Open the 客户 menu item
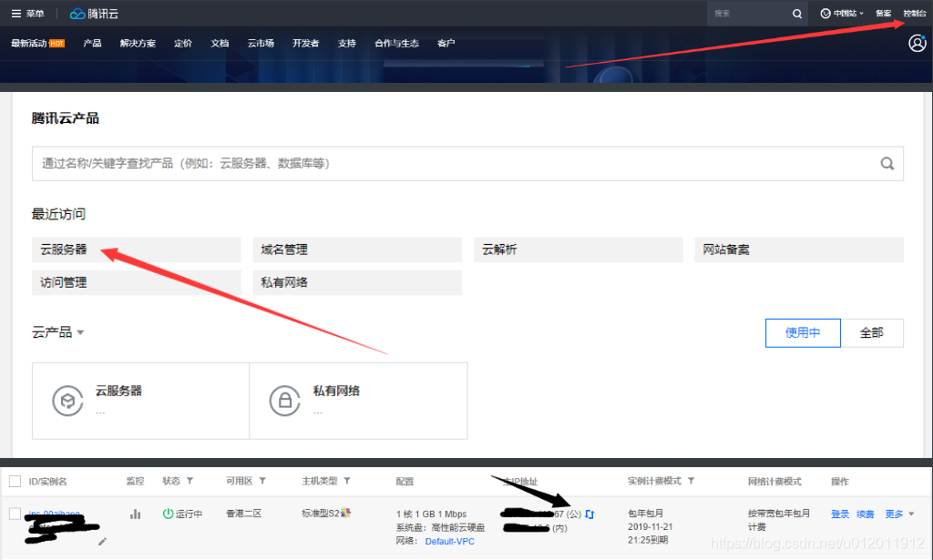This screenshot has width=933, height=560. pos(446,44)
